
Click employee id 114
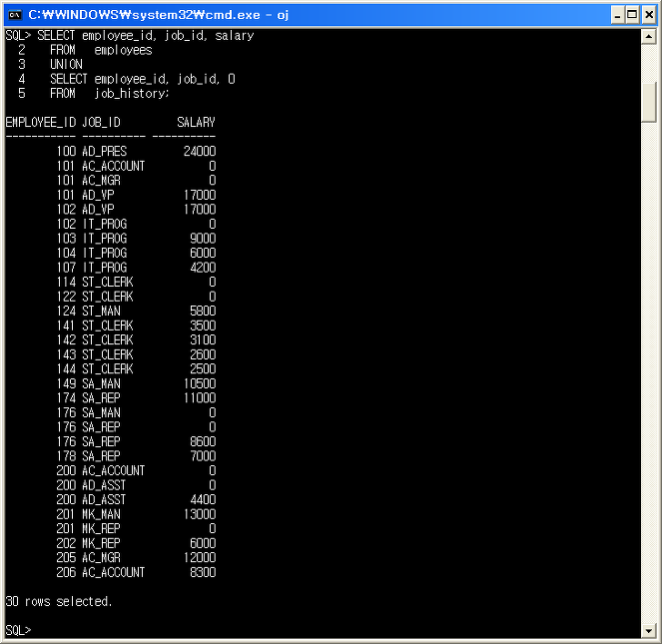(66, 283)
